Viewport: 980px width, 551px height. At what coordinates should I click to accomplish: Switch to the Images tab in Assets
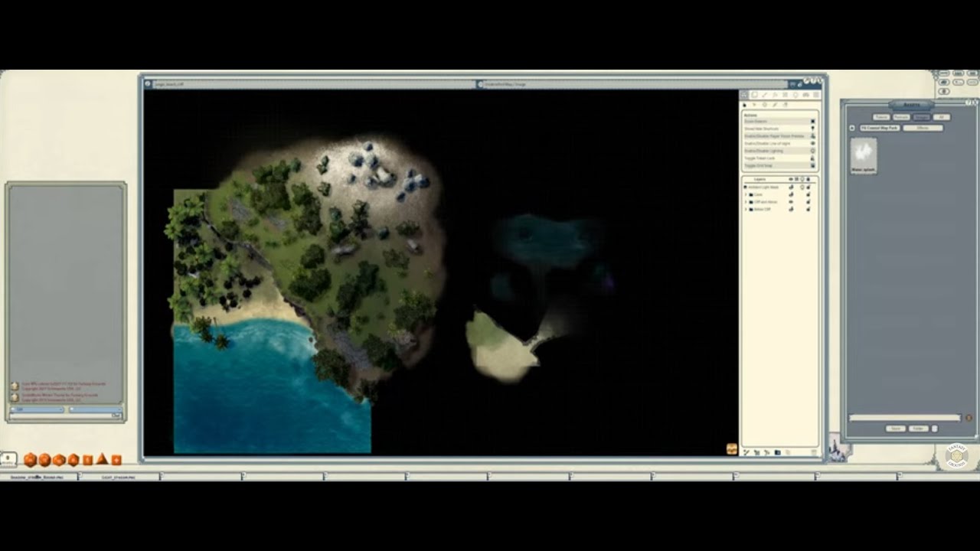pos(922,117)
